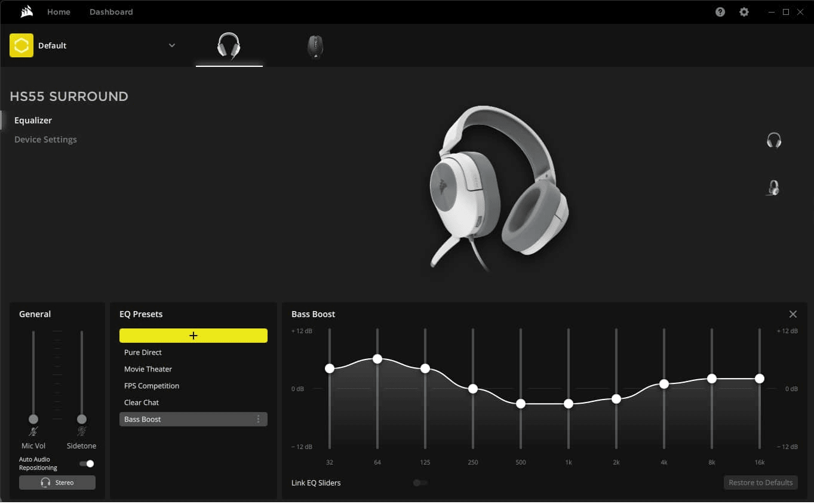Maximize the iCUE window
Viewport: 814px width, 504px height.
(x=786, y=12)
